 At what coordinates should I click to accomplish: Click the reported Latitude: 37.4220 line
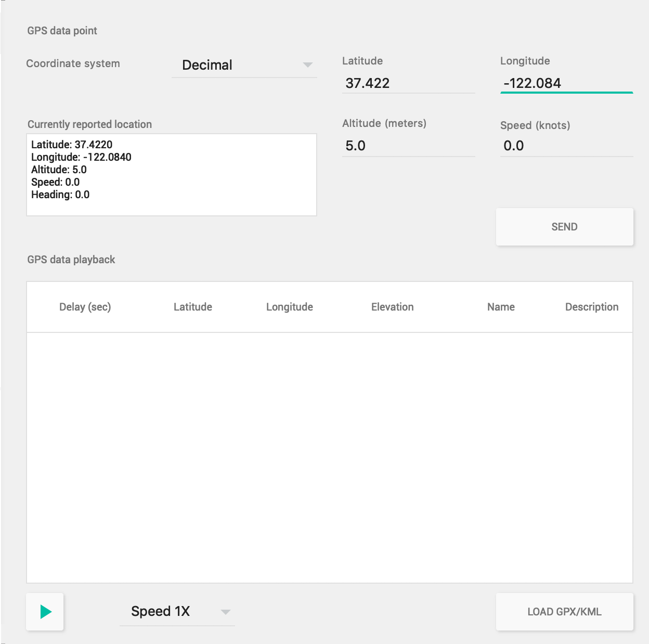(72, 145)
